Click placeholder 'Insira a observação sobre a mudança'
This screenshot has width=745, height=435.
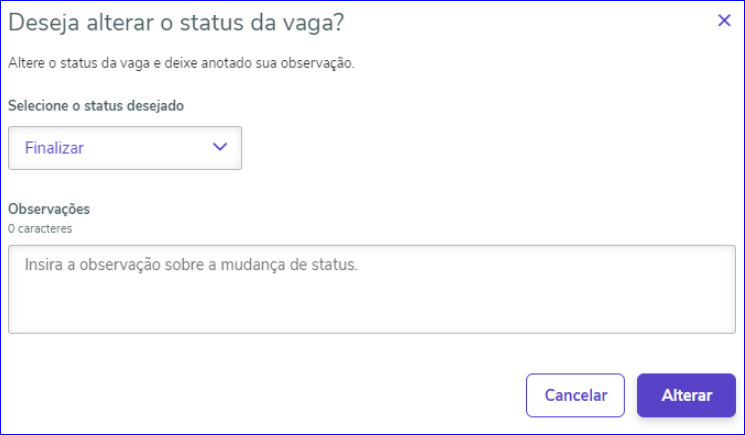coord(191,265)
